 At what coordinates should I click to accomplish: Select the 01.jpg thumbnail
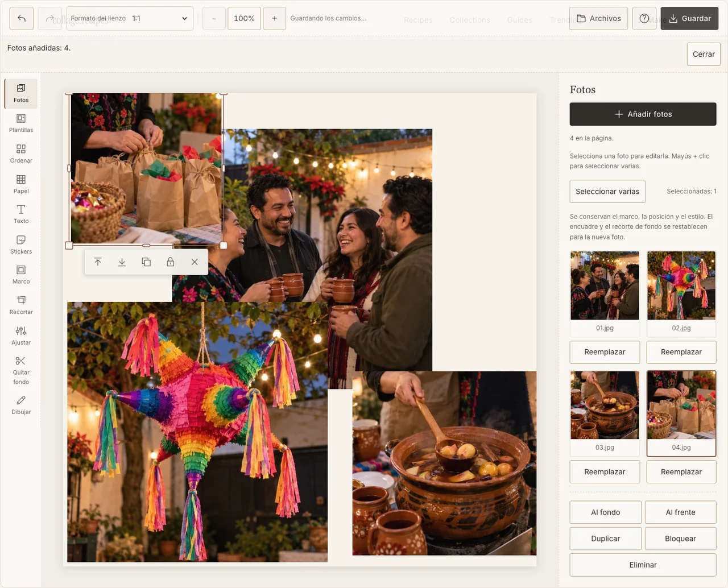click(x=605, y=293)
